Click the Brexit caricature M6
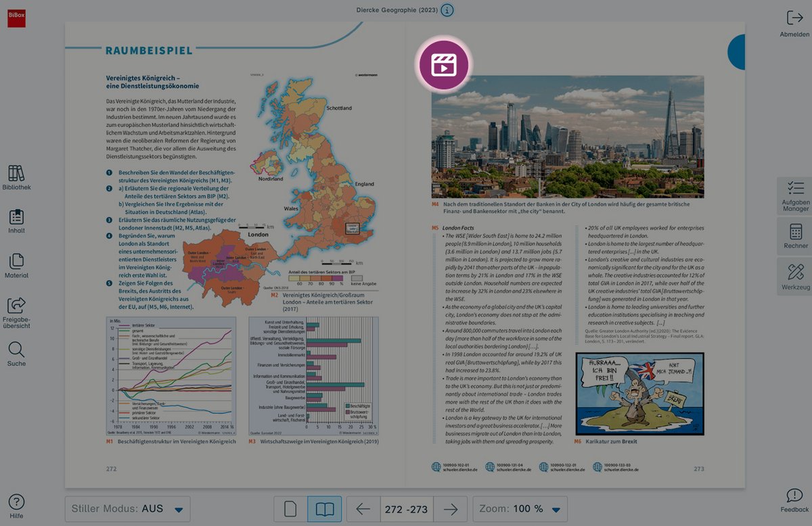Image resolution: width=812 pixels, height=526 pixels. point(639,393)
